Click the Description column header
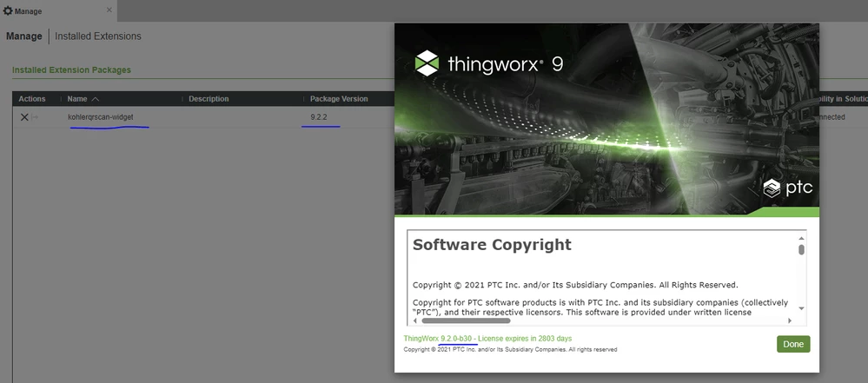 [x=209, y=98]
